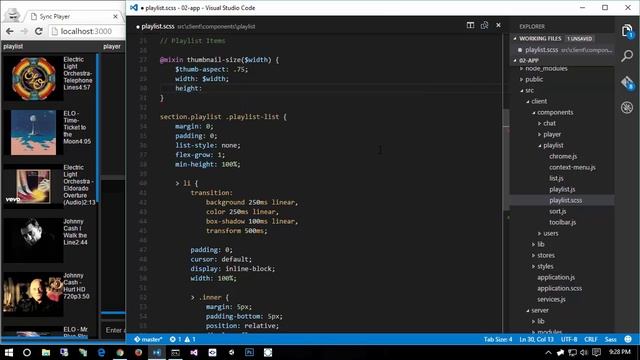Expand the chat folder
Image resolution: width=640 pixels, height=360 pixels.
coord(549,123)
